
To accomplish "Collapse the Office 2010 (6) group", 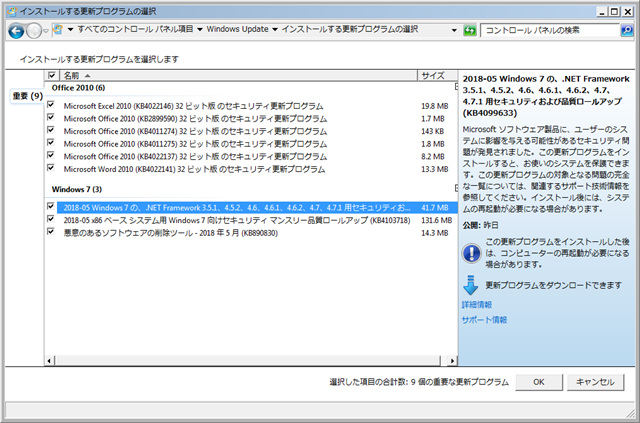I will coord(456,87).
